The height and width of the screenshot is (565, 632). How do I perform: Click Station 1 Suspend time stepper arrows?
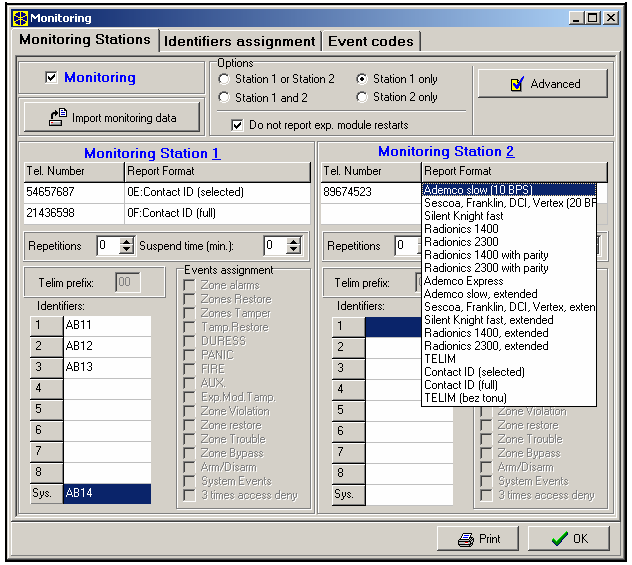(293, 245)
